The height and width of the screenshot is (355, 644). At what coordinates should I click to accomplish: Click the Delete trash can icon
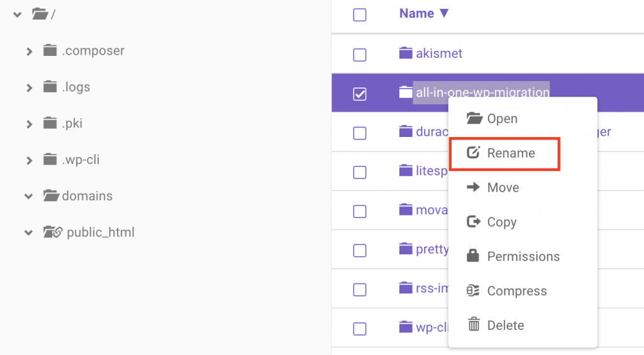pyautogui.click(x=474, y=325)
